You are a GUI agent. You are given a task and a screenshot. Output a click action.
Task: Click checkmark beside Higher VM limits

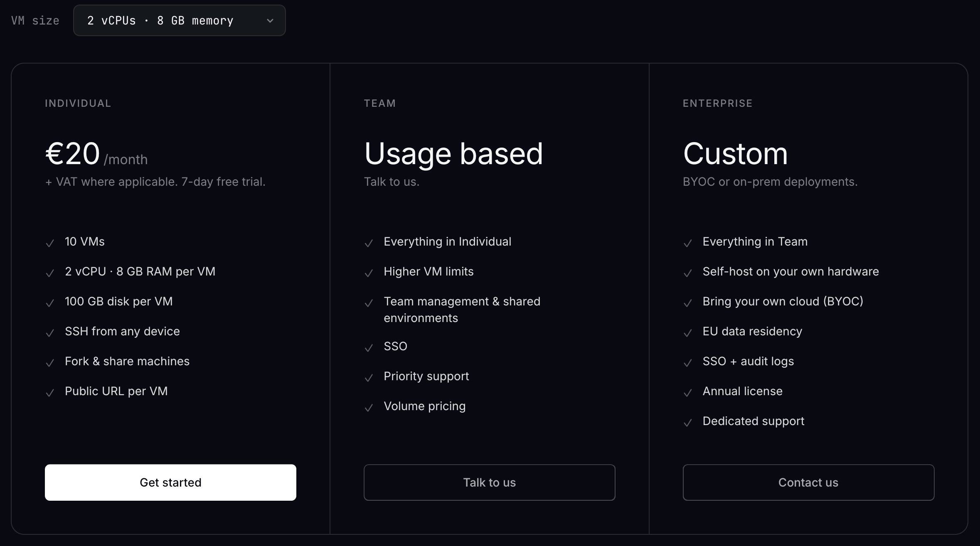369,273
